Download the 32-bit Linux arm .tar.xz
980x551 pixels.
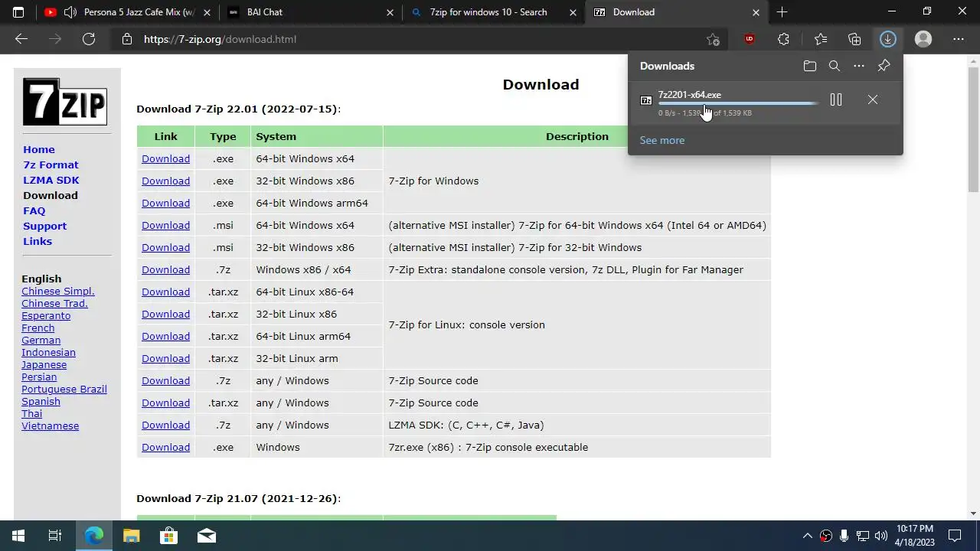pos(165,358)
